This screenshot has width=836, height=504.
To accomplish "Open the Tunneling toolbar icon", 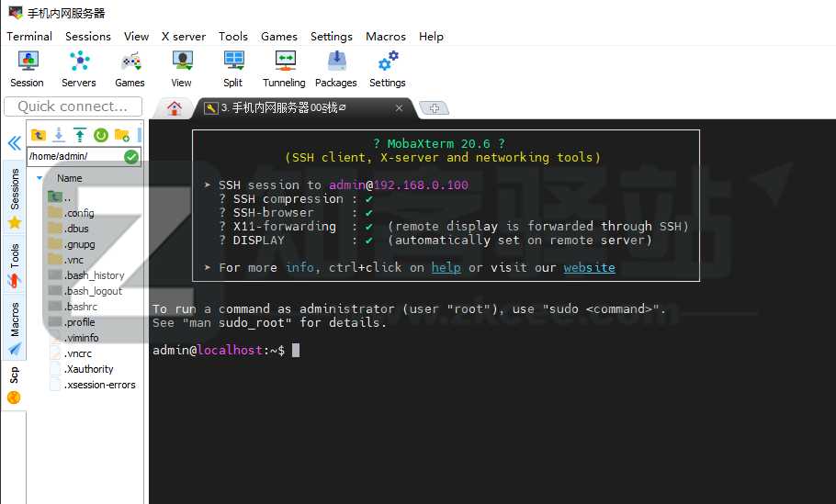I will coord(284,69).
